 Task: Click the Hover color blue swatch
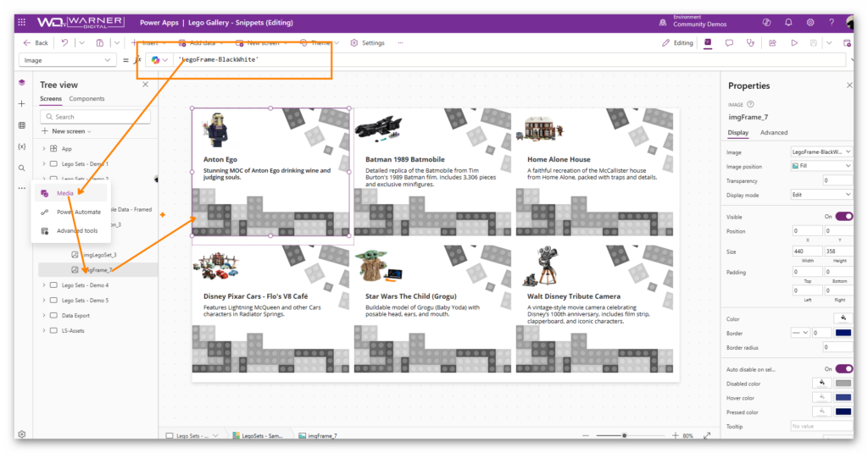[x=843, y=398]
